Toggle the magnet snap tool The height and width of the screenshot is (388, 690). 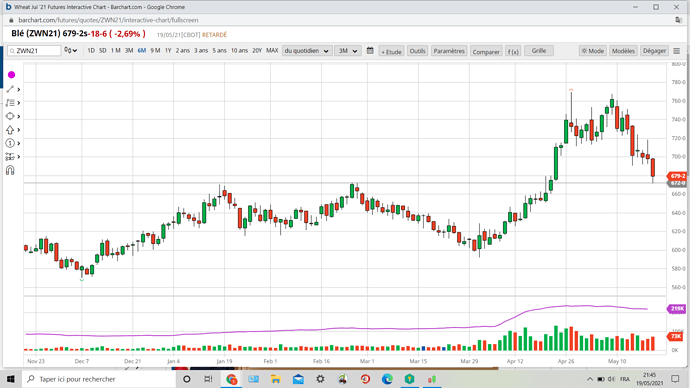(10, 170)
